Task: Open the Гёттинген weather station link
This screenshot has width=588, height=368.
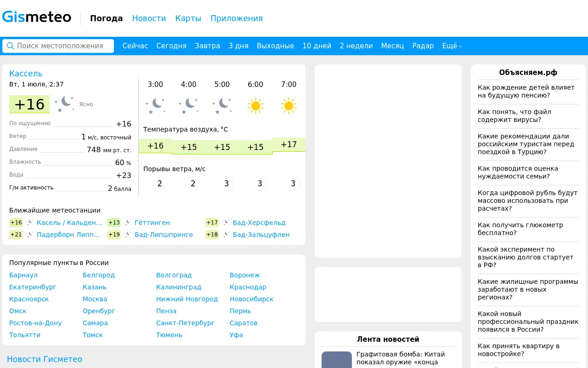Action: (152, 223)
